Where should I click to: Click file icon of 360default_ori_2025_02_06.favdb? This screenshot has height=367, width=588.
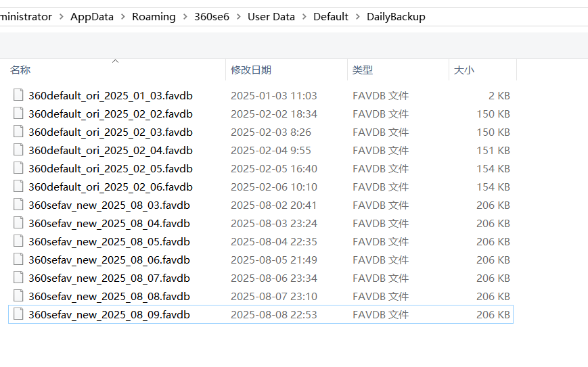pos(18,187)
